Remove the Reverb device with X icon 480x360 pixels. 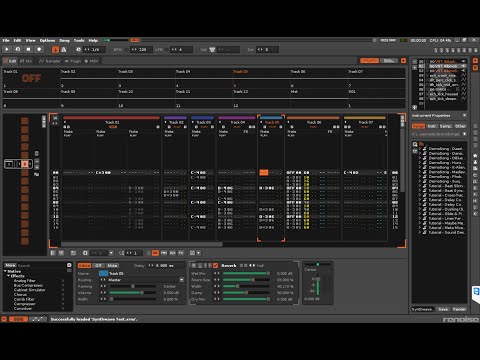[x=194, y=265]
